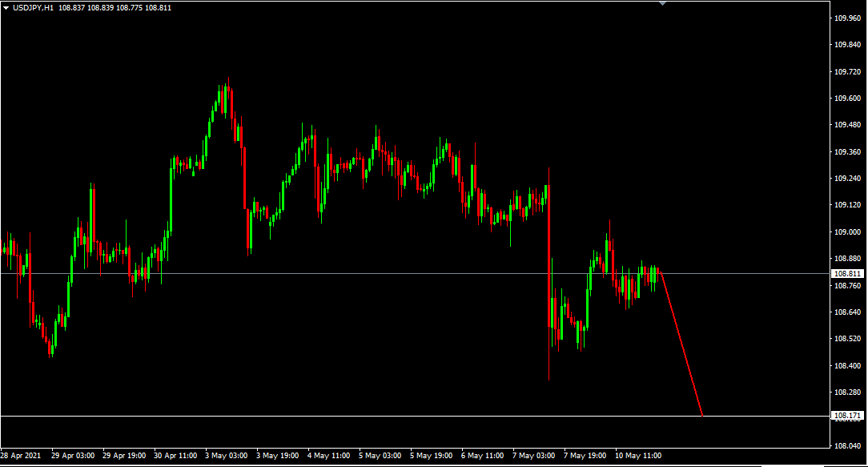Click the 108.520 price scale label

coord(847,339)
